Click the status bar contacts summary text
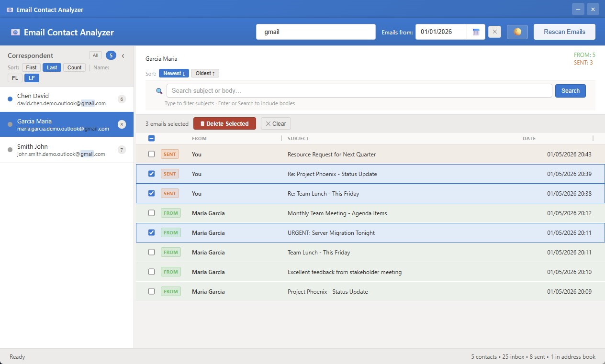The height and width of the screenshot is (364, 605). coord(533,357)
